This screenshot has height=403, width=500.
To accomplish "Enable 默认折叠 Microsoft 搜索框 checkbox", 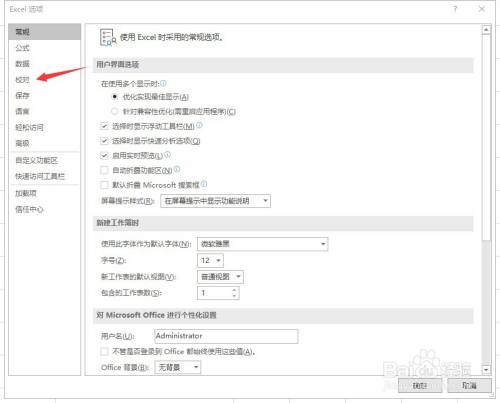I will (104, 185).
